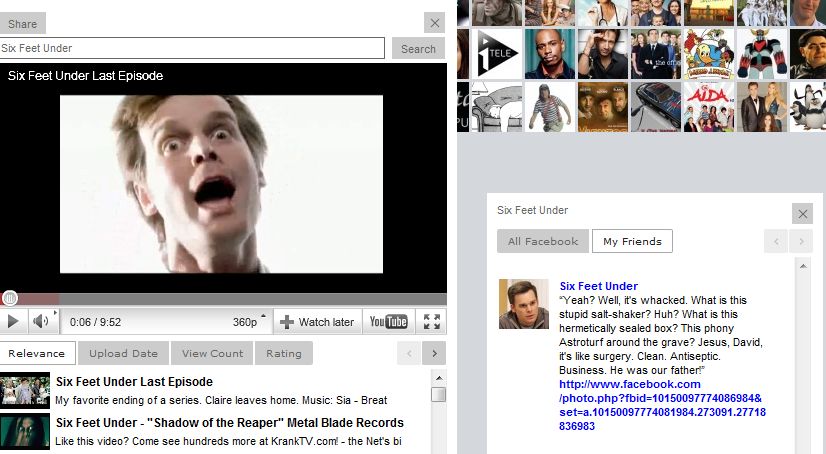Select the couch drawing show tile
The image size is (826, 454).
[497, 106]
